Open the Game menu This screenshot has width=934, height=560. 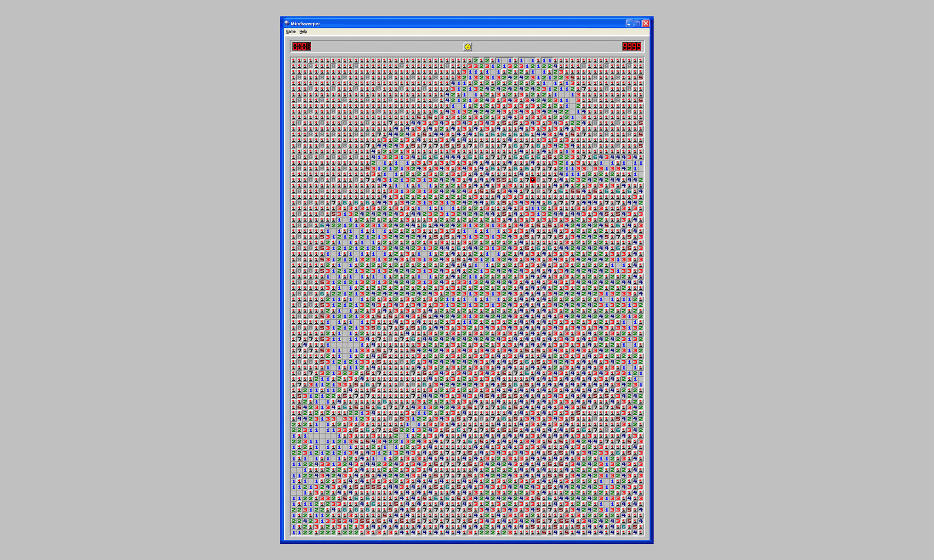[x=290, y=32]
